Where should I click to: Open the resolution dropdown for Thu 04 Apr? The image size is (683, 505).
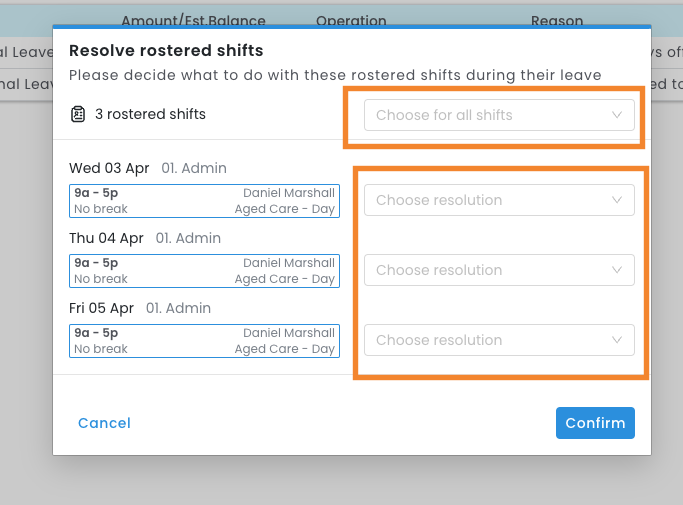(x=499, y=270)
